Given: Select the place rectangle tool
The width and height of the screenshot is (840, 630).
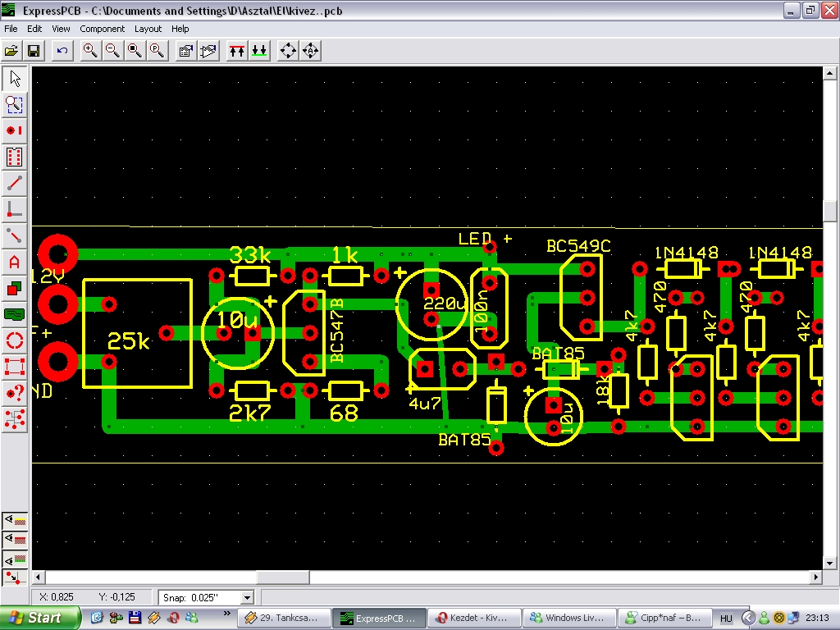Looking at the screenshot, I should tap(15, 288).
